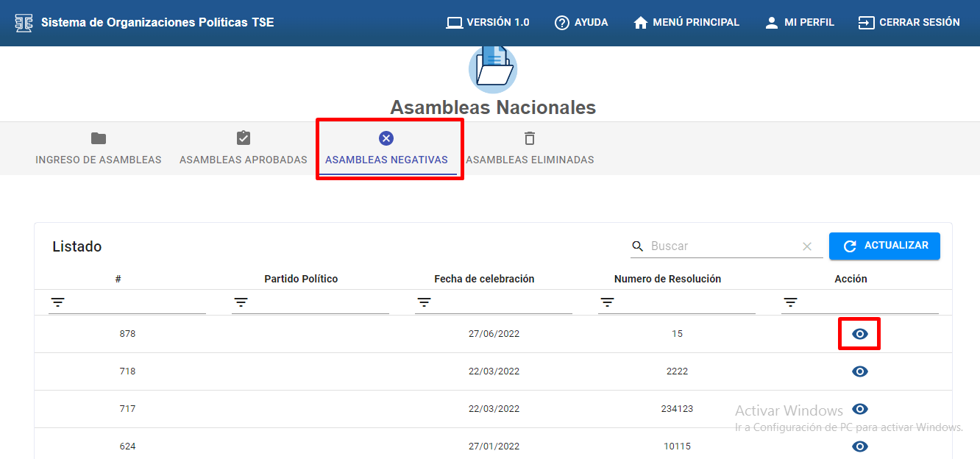The width and height of the screenshot is (980, 459).
Task: Open filter for Fecha de celebración column
Action: [x=425, y=302]
